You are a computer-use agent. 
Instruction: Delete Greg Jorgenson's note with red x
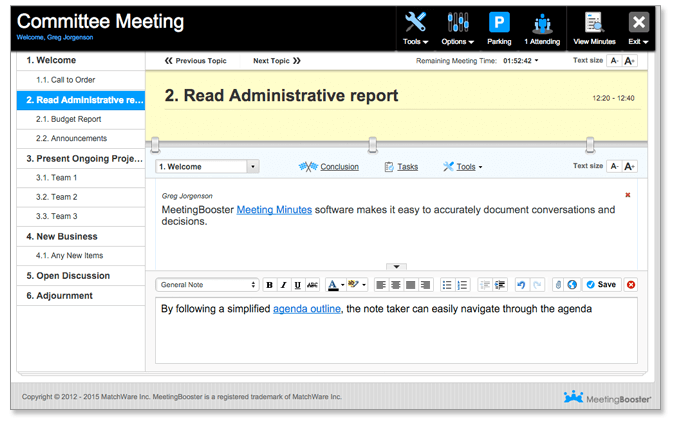[x=628, y=195]
